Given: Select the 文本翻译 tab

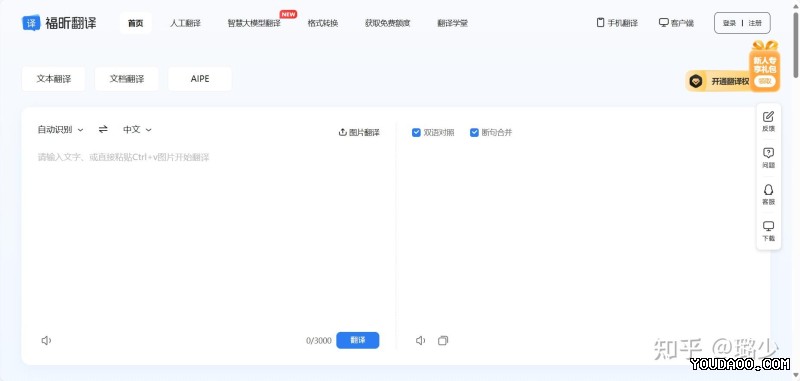Looking at the screenshot, I should point(54,79).
